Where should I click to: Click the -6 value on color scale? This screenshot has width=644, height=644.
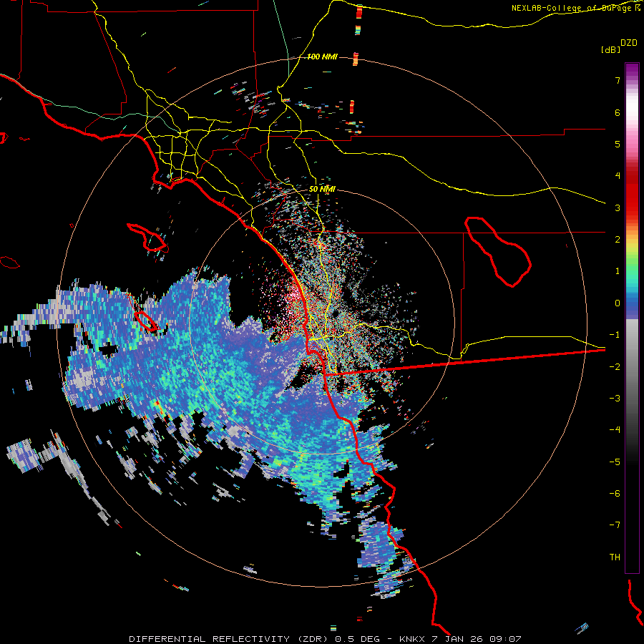pyautogui.click(x=615, y=493)
